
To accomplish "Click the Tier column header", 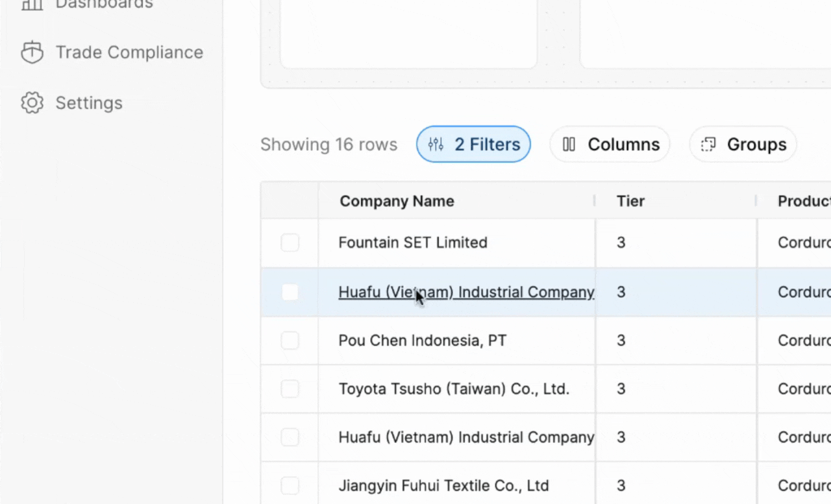I will (630, 201).
